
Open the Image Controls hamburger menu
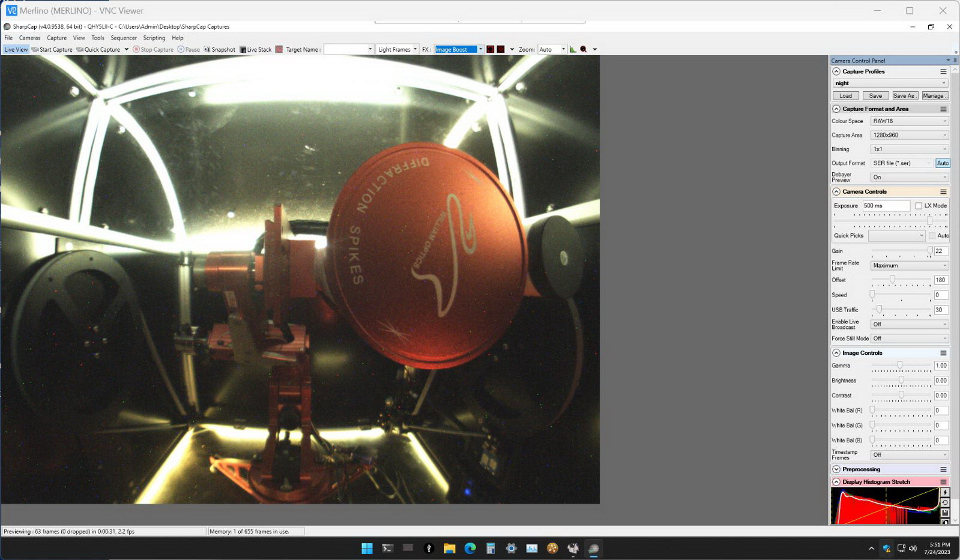pos(943,353)
